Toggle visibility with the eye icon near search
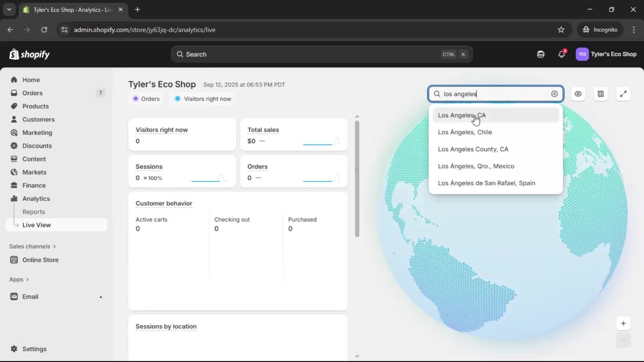Screen dimensions: 644x362 (578, 94)
